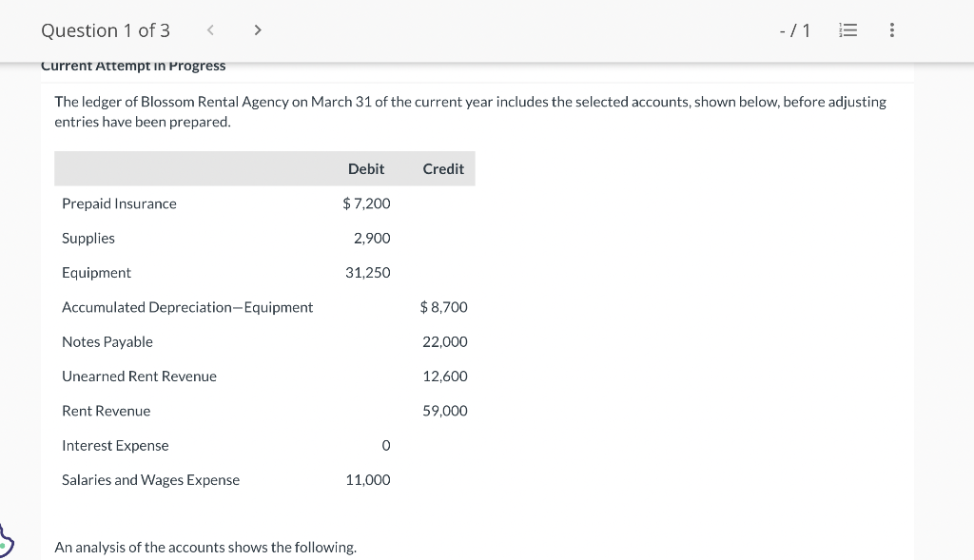Select the Prepaid Insurance account label
974x560 pixels.
(119, 203)
